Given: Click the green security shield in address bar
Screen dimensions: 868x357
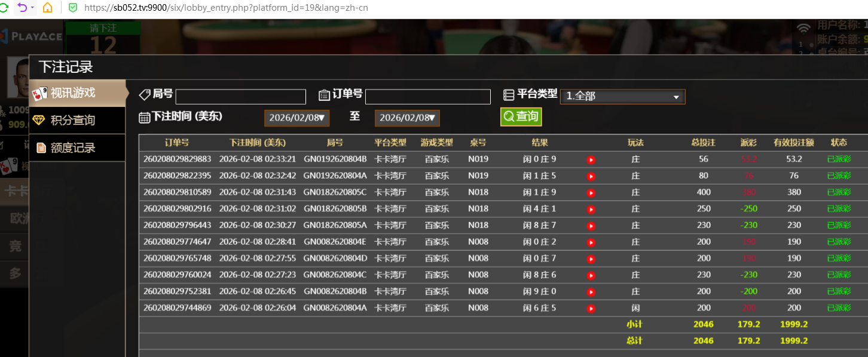Looking at the screenshot, I should tap(73, 8).
